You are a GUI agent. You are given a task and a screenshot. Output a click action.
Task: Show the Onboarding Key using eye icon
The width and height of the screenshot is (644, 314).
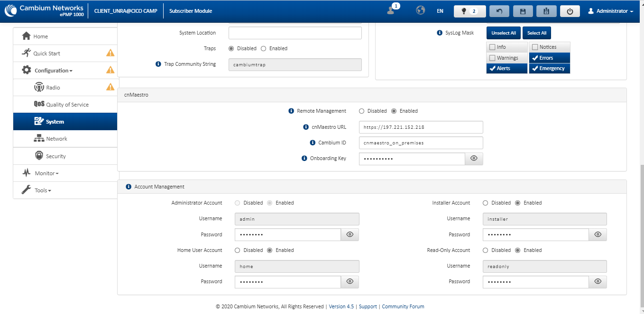click(474, 159)
